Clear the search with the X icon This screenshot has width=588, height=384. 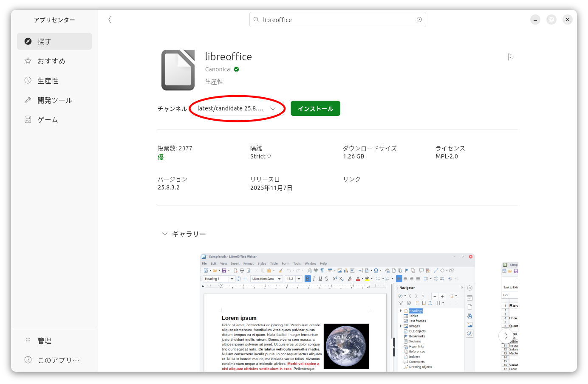pyautogui.click(x=419, y=20)
